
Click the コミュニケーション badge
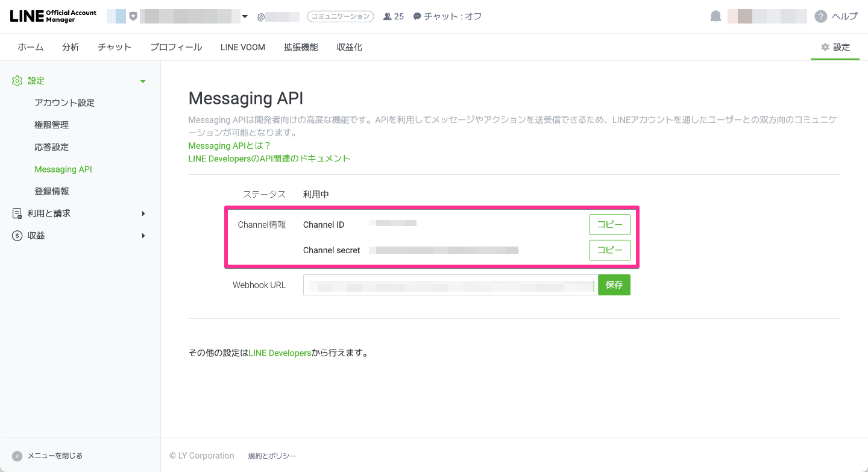(x=341, y=17)
